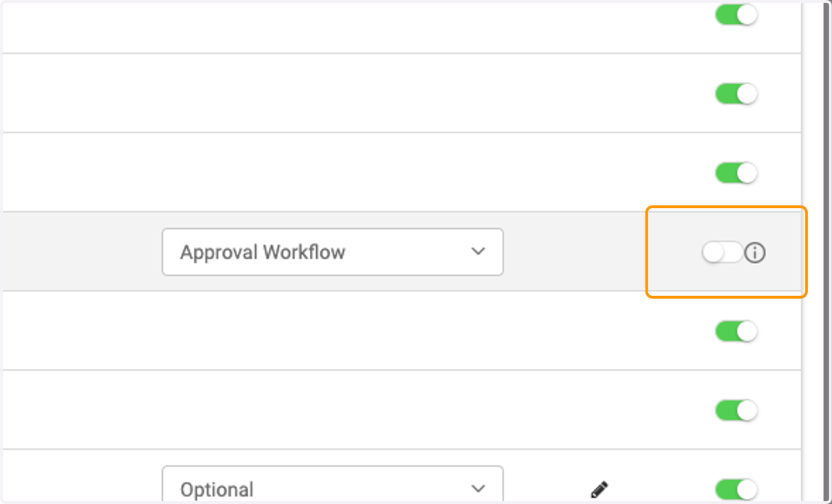Image resolution: width=832 pixels, height=504 pixels.
Task: Switch off the toggle just above the Optional row
Action: tap(736, 410)
